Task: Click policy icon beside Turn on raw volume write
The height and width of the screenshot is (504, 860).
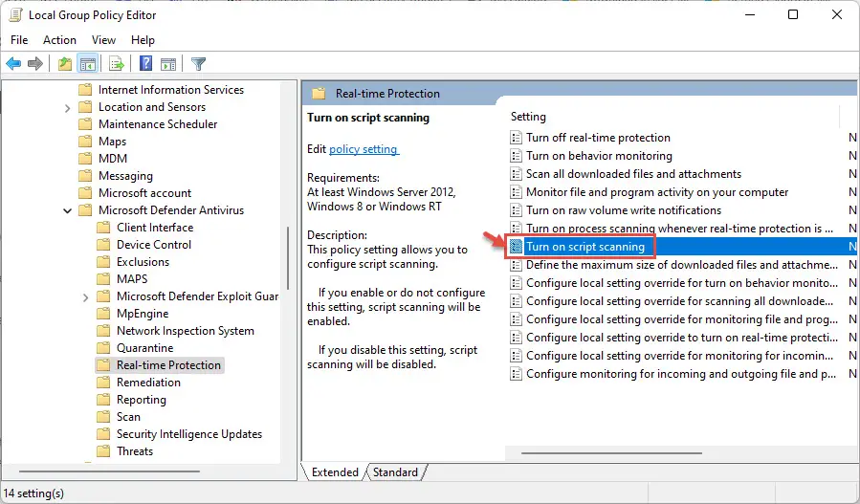Action: [516, 210]
